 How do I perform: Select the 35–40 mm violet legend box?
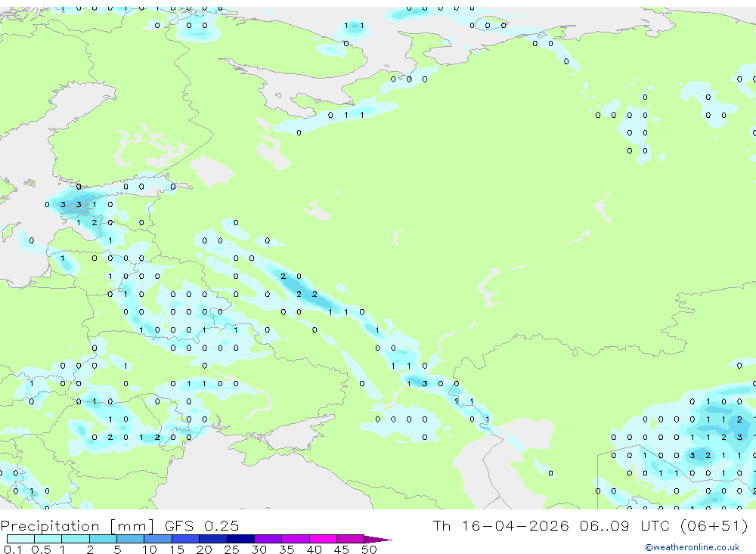click(x=296, y=539)
